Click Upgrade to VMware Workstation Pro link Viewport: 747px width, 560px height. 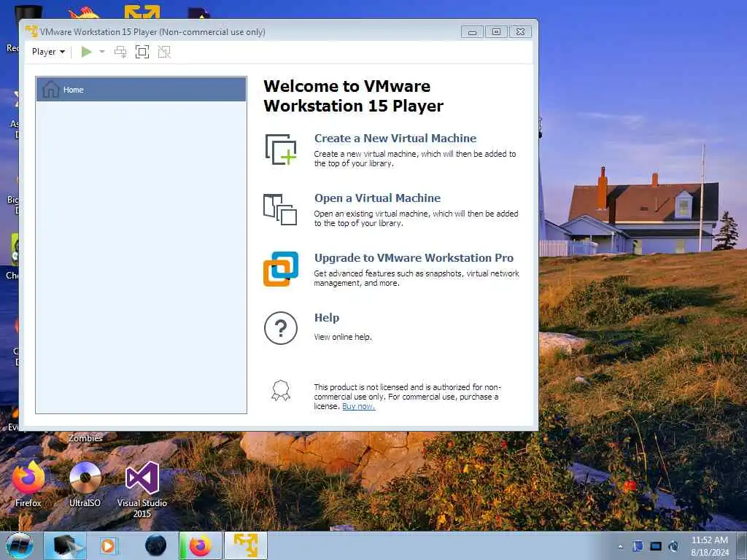coord(414,257)
